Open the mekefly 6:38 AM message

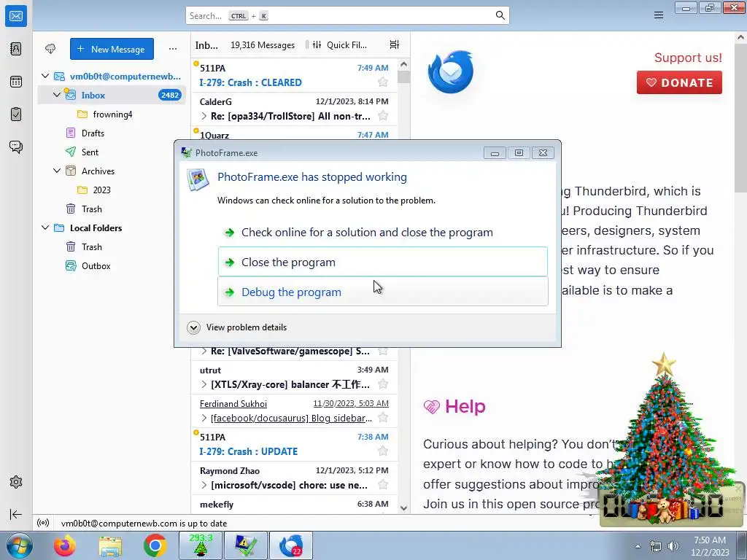point(294,505)
